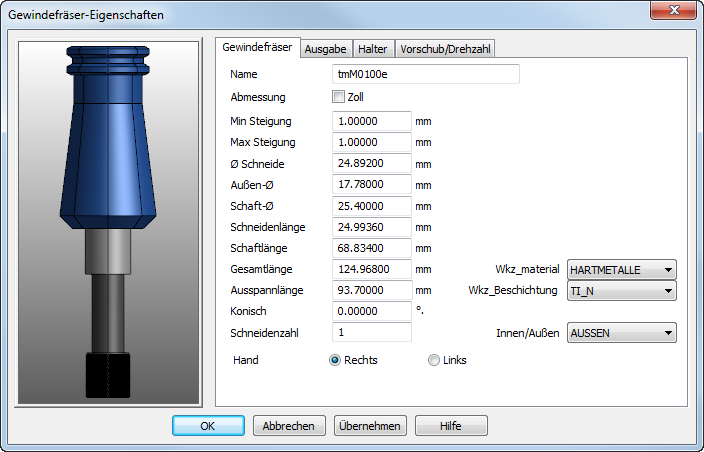Screen dimensions: 704x452
Task: Close the Gewindefräser-Eigenschaften dialog
Action: coord(673,10)
